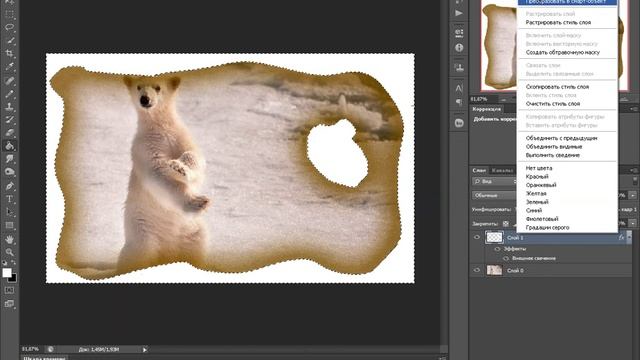Image resolution: width=640 pixels, height=360 pixels.
Task: Swap foreground and background colors
Action: pyautogui.click(x=13, y=263)
